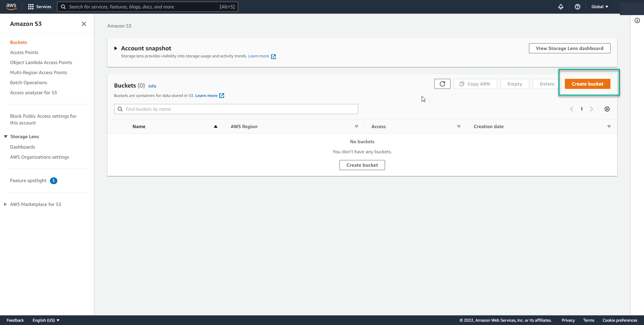Open the help question mark icon
Screen dimensions: 644x325
(577, 7)
